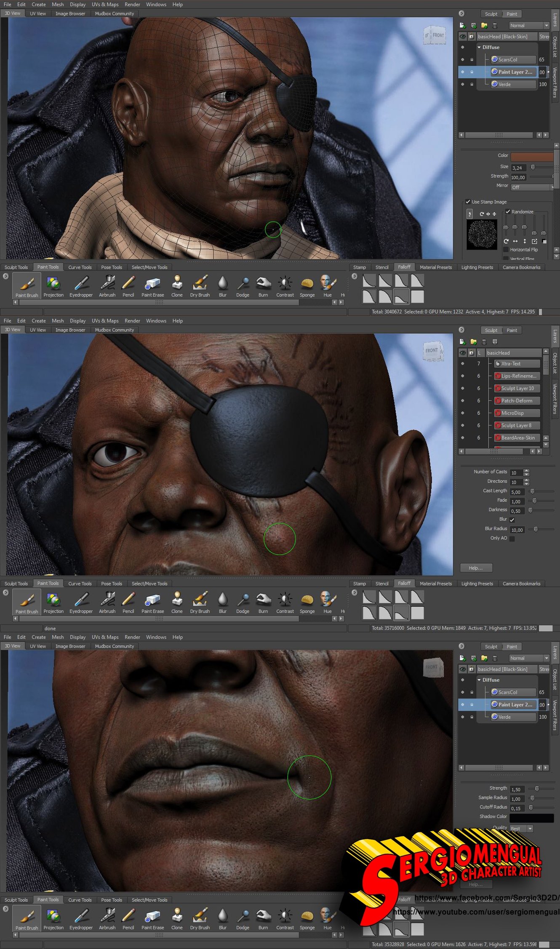The image size is (560, 949).
Task: Enable Only AO checkbox
Action: (x=512, y=538)
